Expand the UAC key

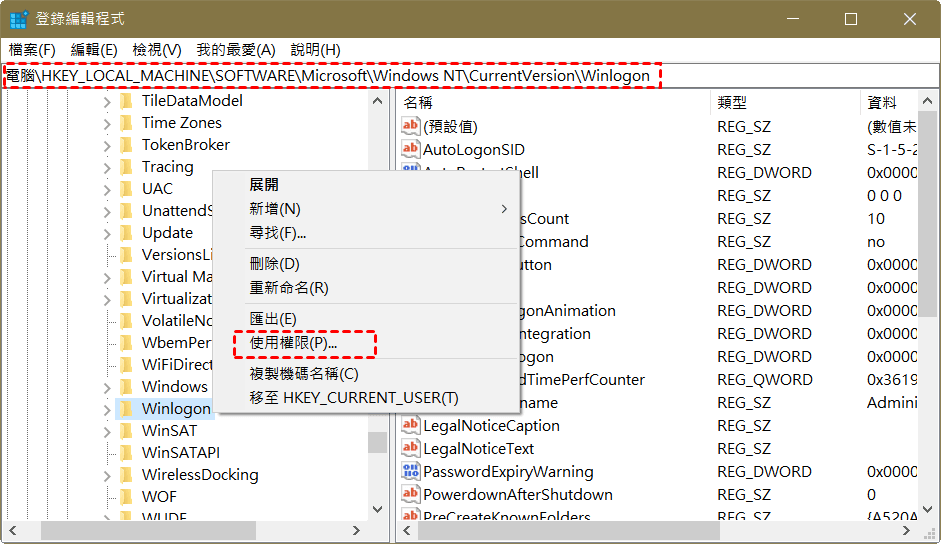point(107,190)
